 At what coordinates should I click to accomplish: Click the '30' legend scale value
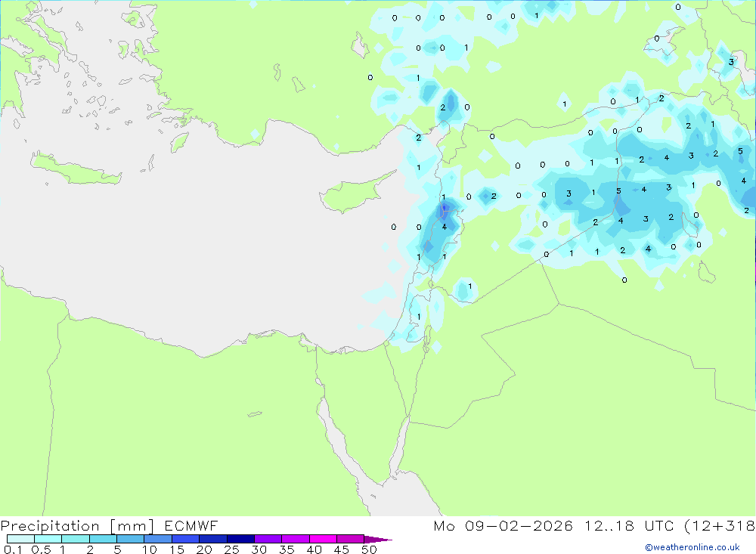[259, 549]
